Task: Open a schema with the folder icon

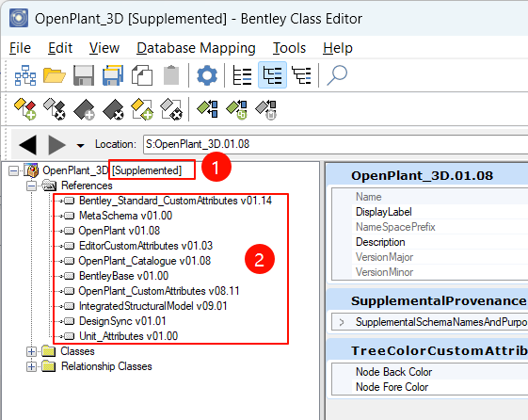Action: click(x=55, y=75)
